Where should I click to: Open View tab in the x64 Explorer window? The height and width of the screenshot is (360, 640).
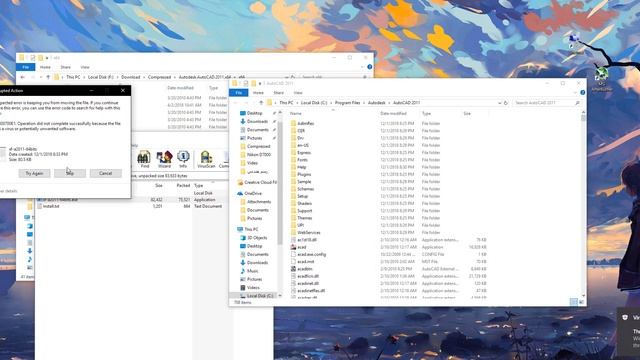85,67
